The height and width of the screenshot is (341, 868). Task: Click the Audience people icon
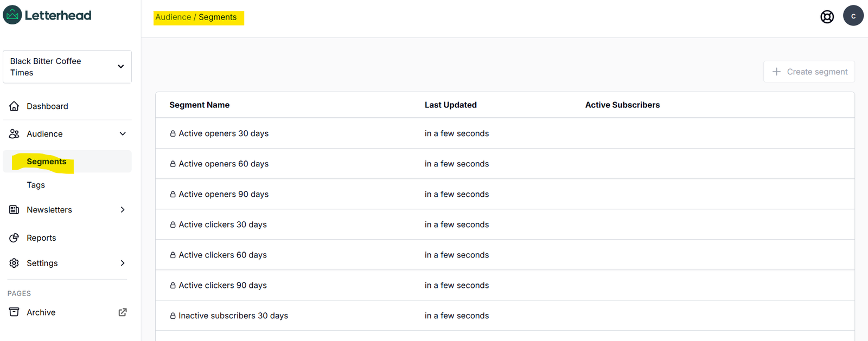tap(14, 134)
